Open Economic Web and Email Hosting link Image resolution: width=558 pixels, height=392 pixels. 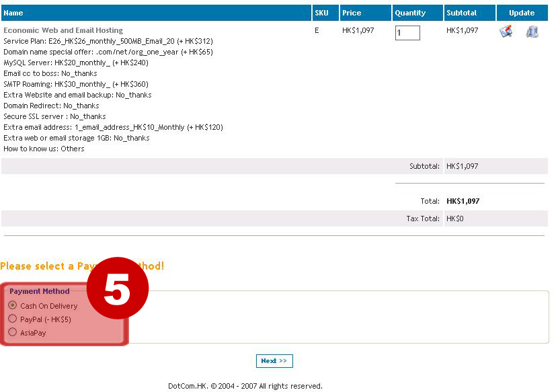pyautogui.click(x=63, y=30)
